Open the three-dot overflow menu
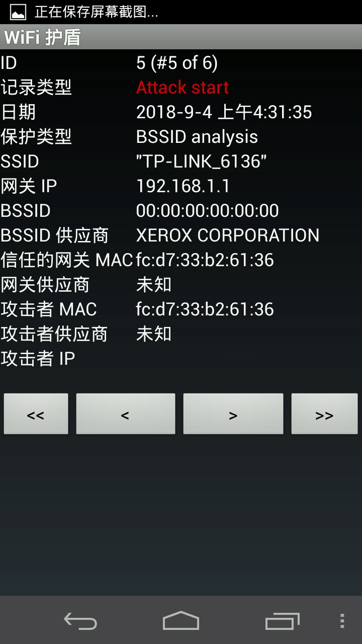 coord(342,621)
